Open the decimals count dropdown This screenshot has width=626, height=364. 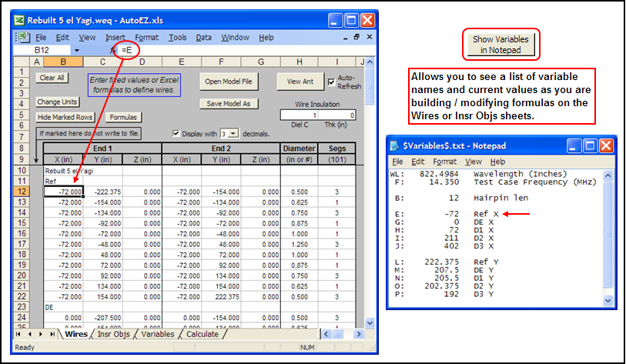click(x=233, y=133)
